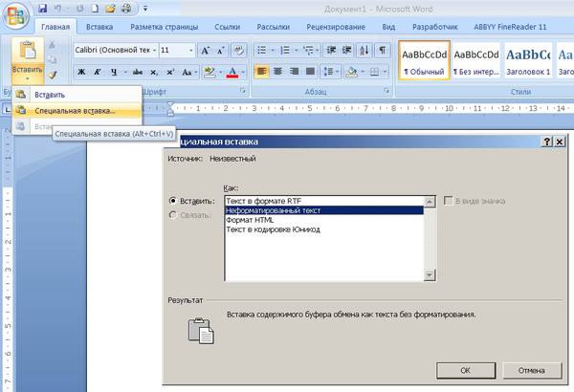Click the Cut scissors icon
The width and height of the screenshot is (574, 392).
pos(52,45)
